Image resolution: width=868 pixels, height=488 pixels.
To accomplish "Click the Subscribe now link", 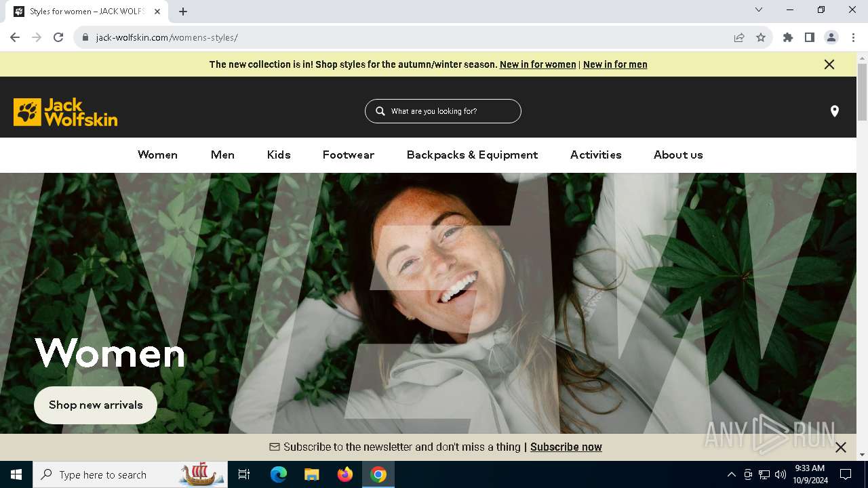I will pos(566,447).
